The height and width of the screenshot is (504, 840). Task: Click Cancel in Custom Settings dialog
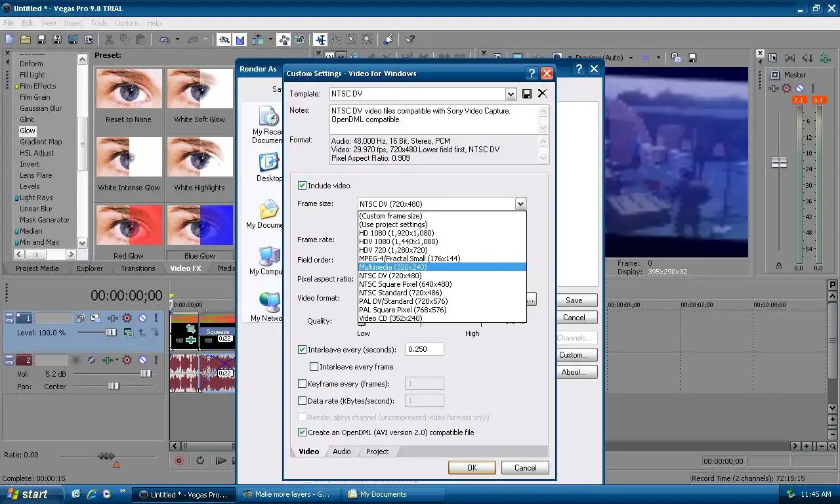[525, 468]
